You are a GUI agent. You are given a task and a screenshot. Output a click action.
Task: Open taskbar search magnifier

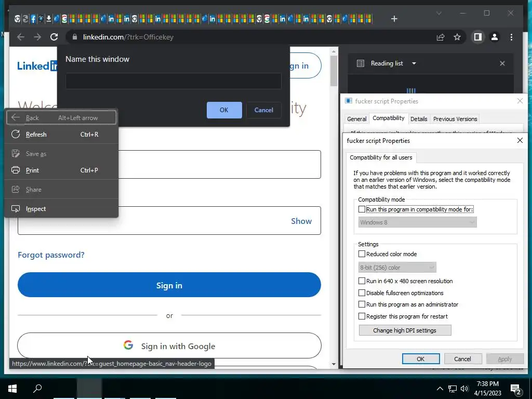tap(37, 388)
